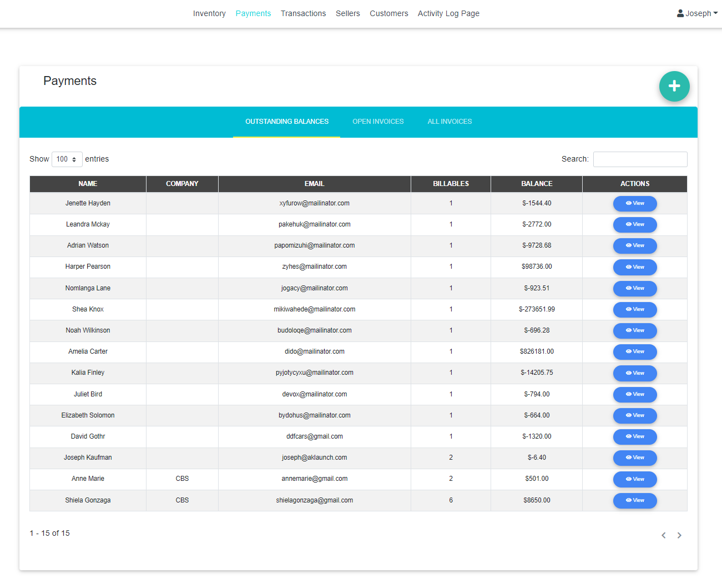View Jenette Hayden's outstanding balance
The width and height of the screenshot is (722, 588).
[x=634, y=203]
